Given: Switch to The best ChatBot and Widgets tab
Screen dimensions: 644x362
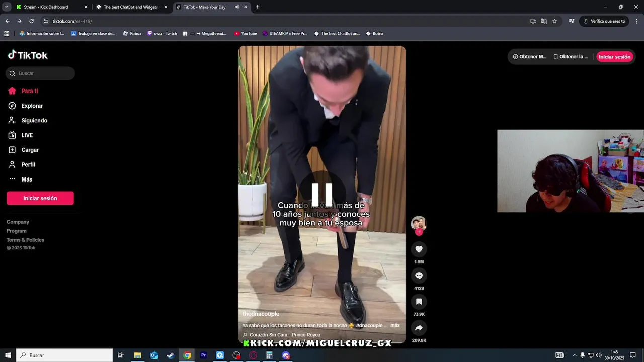Looking at the screenshot, I should click(131, 7).
